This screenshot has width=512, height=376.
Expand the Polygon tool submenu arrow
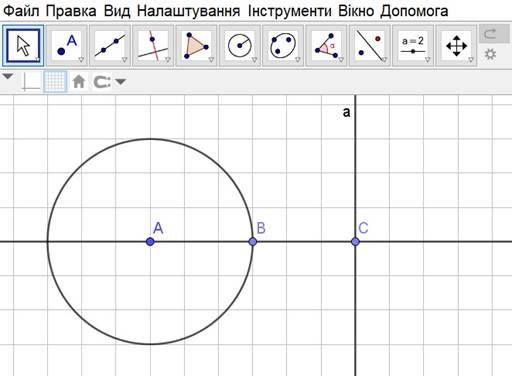211,60
